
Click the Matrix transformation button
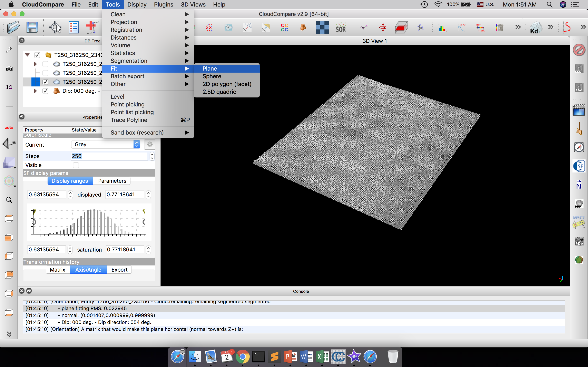tap(58, 270)
